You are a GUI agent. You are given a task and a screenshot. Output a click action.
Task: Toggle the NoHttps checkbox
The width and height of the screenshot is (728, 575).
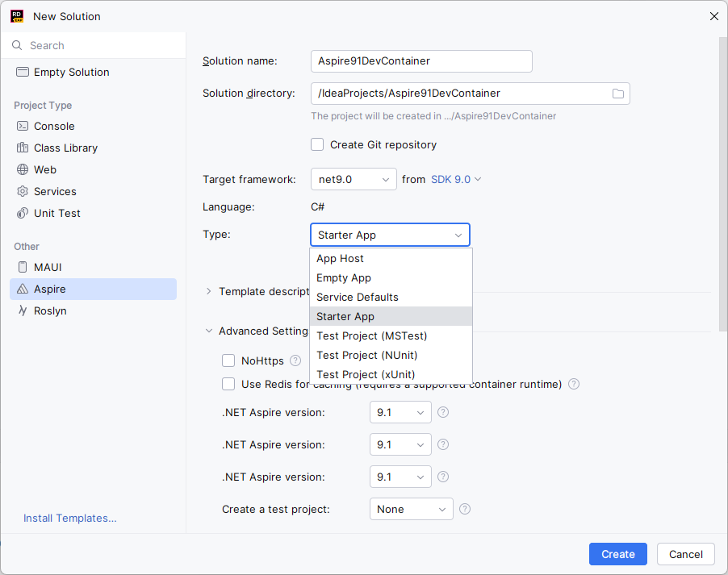(x=229, y=361)
